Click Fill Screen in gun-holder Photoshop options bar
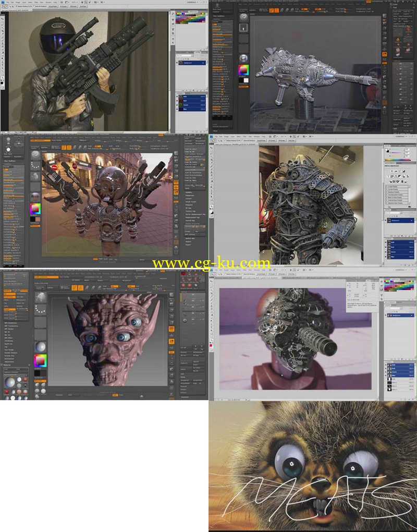Image resolution: width=417 pixels, height=532 pixels. [x=73, y=6]
